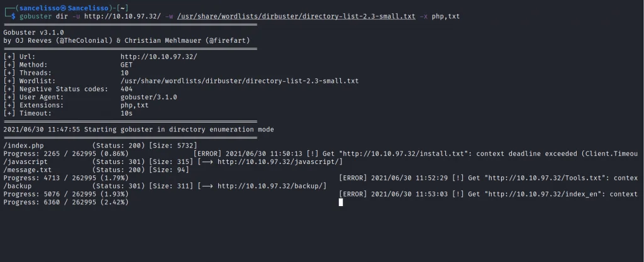Viewport: 644px width, 262px height.
Task: Click the terminal block cursor
Action: click(340, 202)
